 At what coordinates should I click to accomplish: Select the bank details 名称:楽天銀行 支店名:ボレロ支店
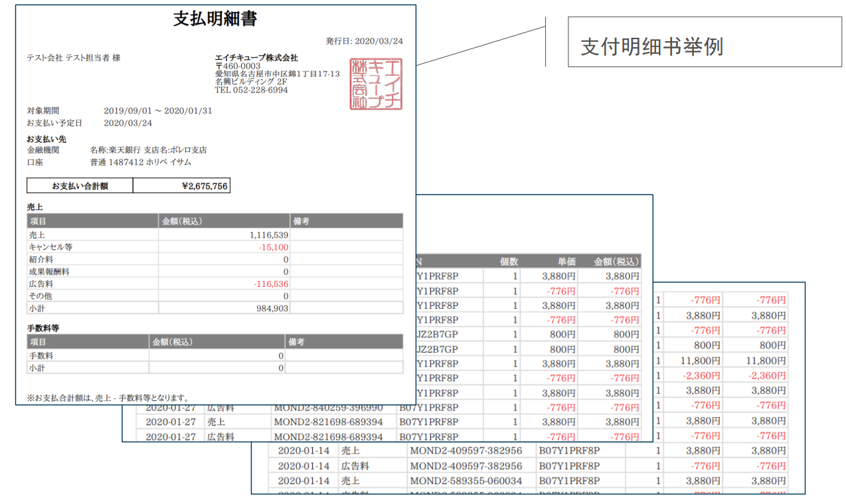point(148,150)
